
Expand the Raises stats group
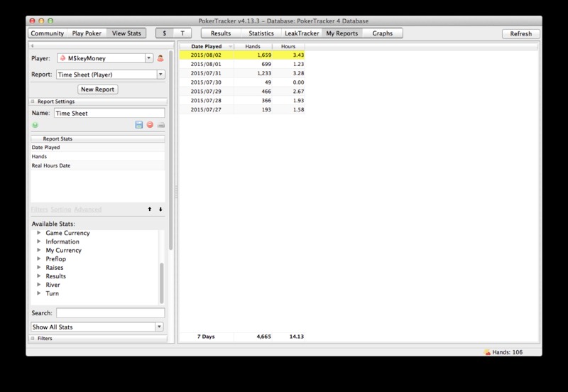click(39, 268)
